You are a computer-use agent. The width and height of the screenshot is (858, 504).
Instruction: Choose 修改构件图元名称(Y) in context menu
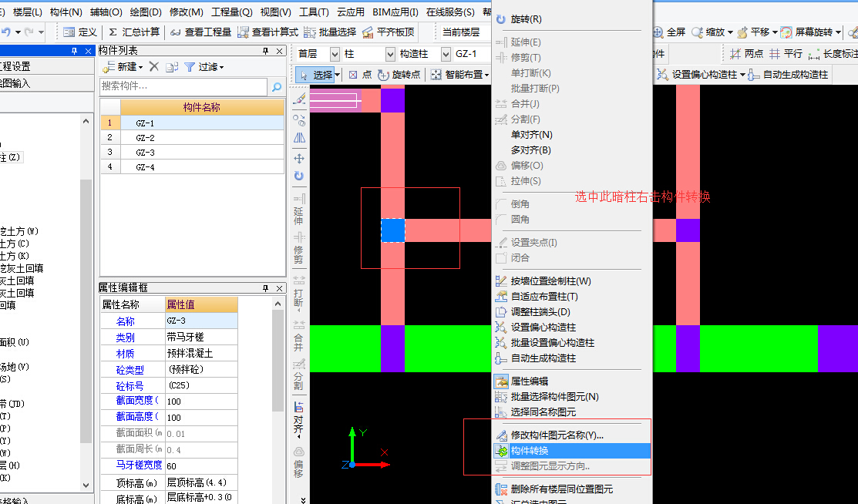(557, 435)
